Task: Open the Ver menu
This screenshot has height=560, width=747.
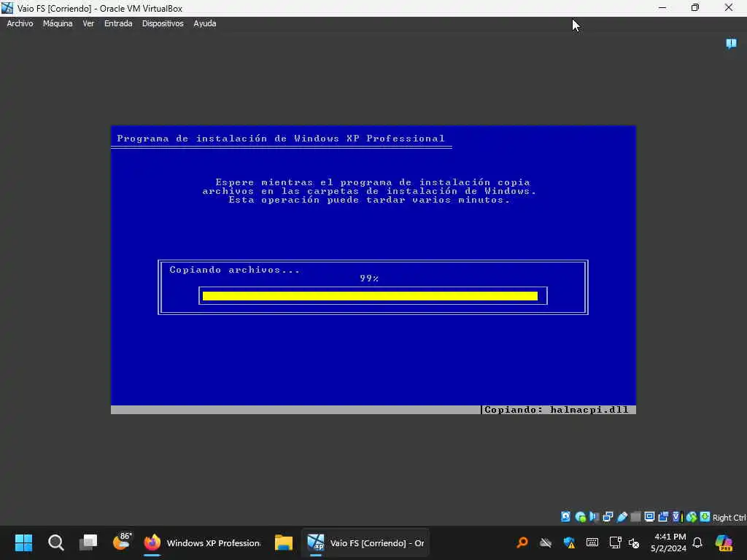Action: [x=88, y=23]
